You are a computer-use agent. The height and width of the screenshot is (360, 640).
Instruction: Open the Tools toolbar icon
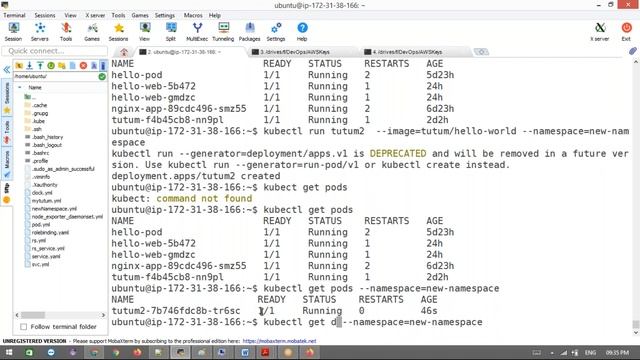pos(66,32)
